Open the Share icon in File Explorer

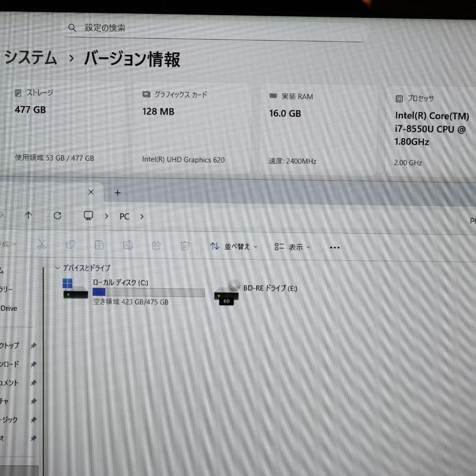[156, 245]
